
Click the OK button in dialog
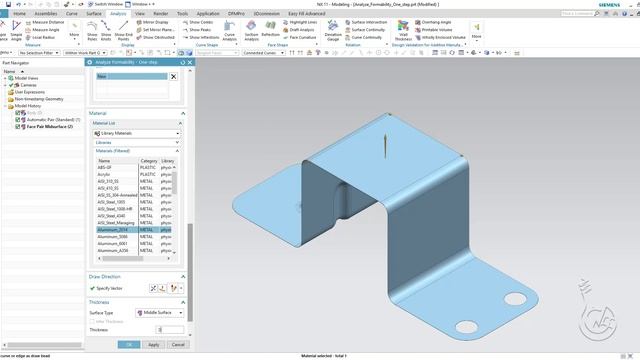[x=129, y=344]
